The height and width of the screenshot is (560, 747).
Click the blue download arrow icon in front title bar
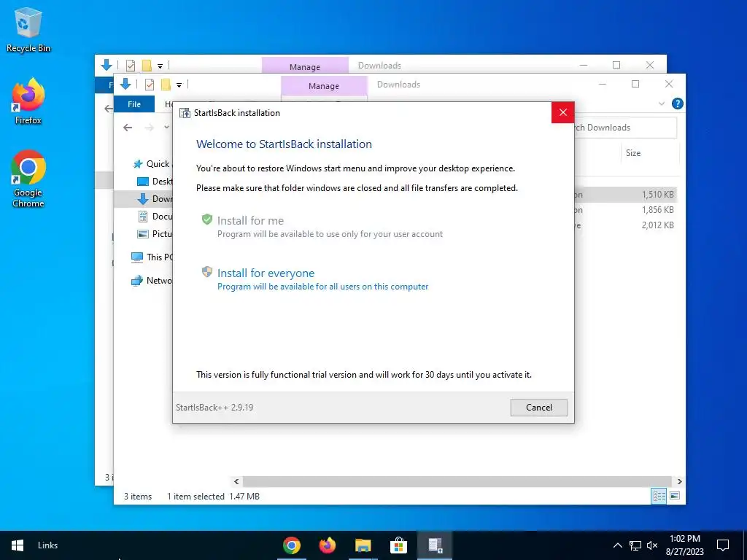(125, 85)
